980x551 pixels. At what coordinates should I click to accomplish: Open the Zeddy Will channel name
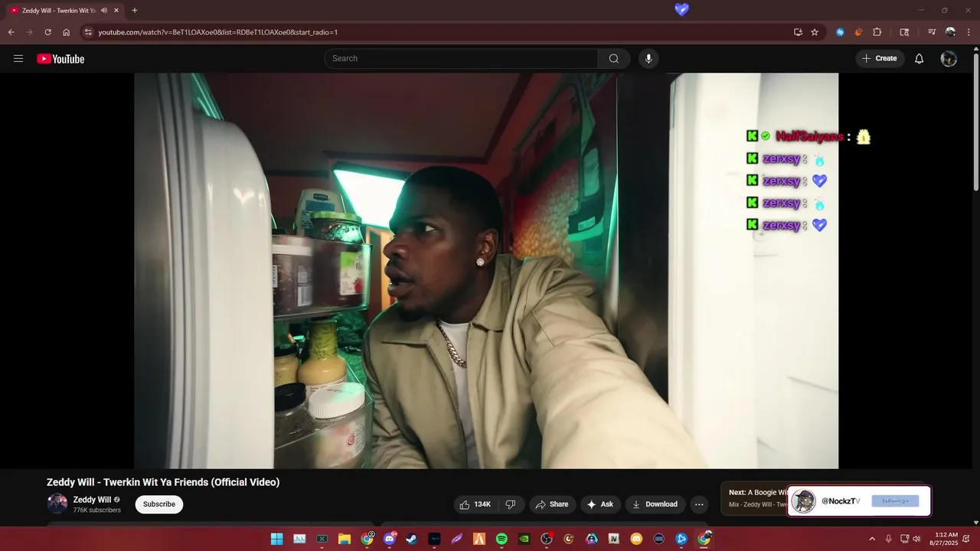tap(92, 500)
